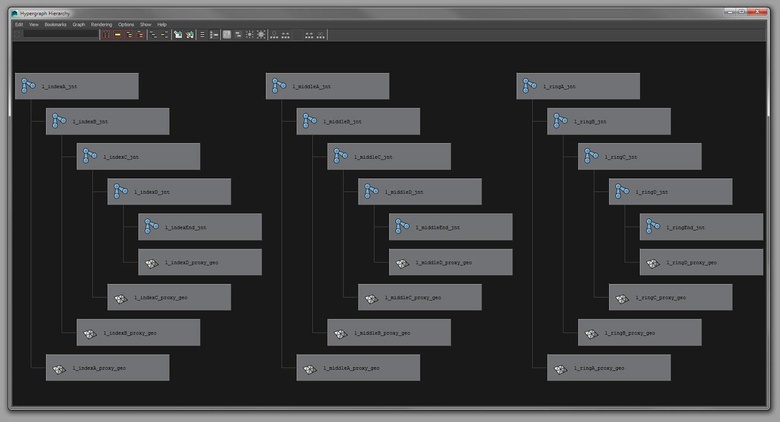The width and height of the screenshot is (780, 422).
Task: Open the Show menu
Action: coord(145,24)
